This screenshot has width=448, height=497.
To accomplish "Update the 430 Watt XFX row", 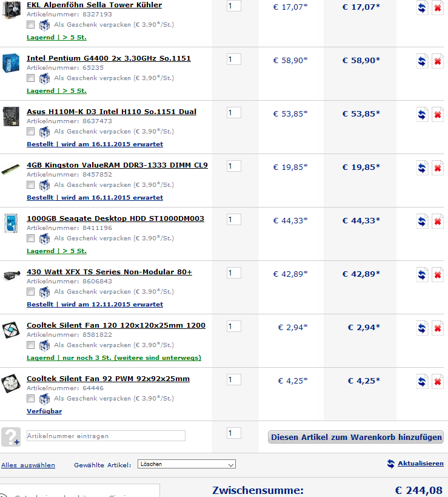I will pos(422,275).
